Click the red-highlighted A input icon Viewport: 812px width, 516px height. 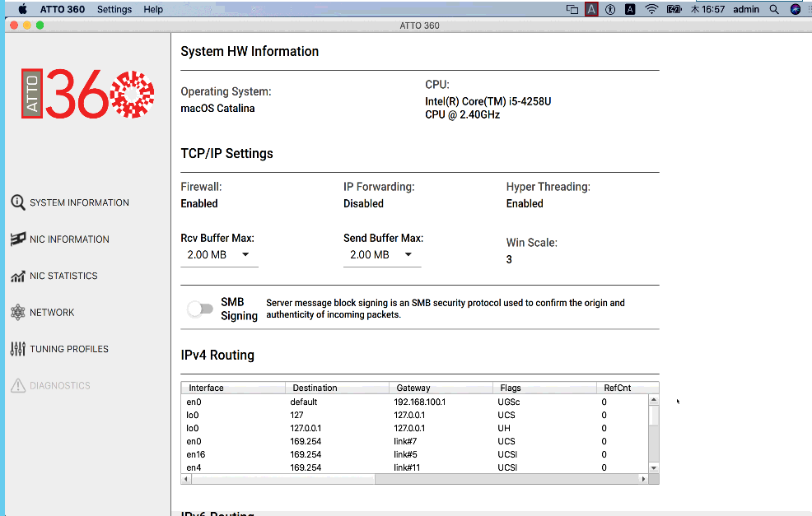(591, 9)
